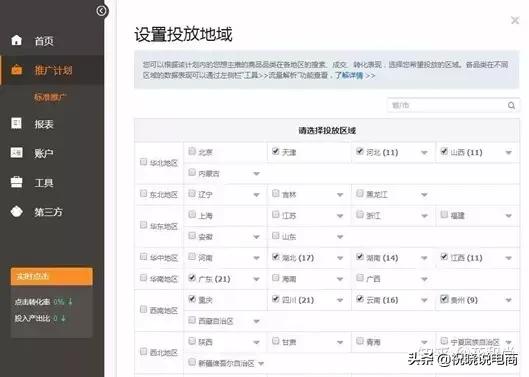Click the 请选择投放区域 table header

pyautogui.click(x=327, y=131)
